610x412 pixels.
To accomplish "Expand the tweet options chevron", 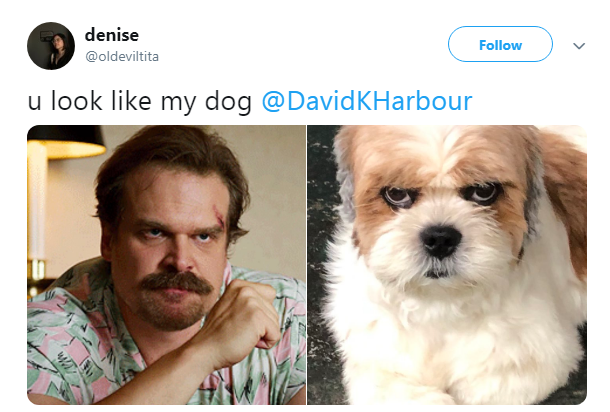I will pos(579,46).
